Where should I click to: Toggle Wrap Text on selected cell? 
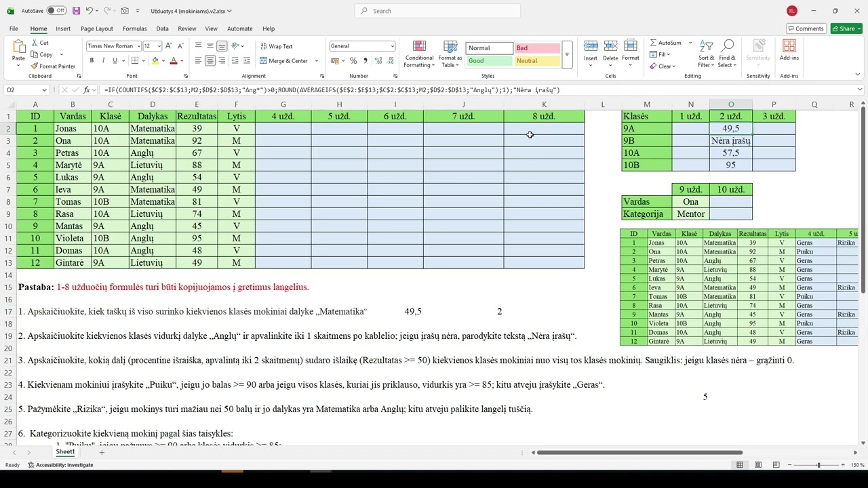click(276, 46)
